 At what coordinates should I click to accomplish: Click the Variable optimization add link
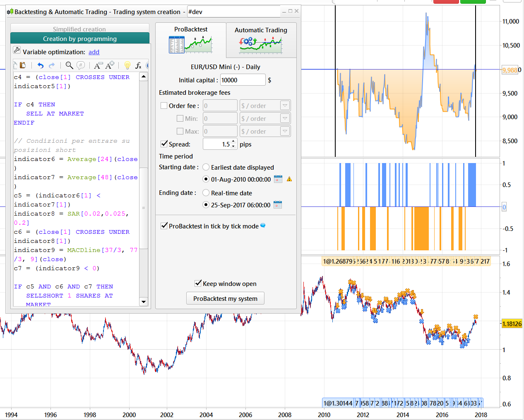pos(94,52)
